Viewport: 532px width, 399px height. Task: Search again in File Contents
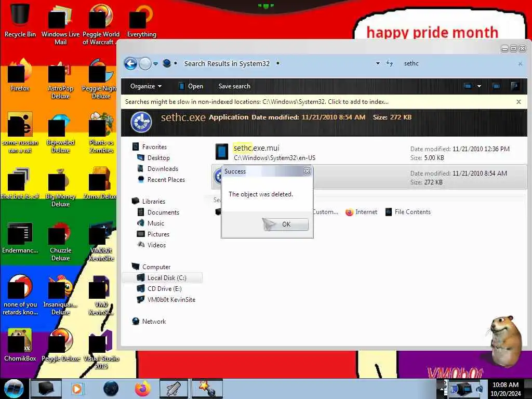(408, 212)
